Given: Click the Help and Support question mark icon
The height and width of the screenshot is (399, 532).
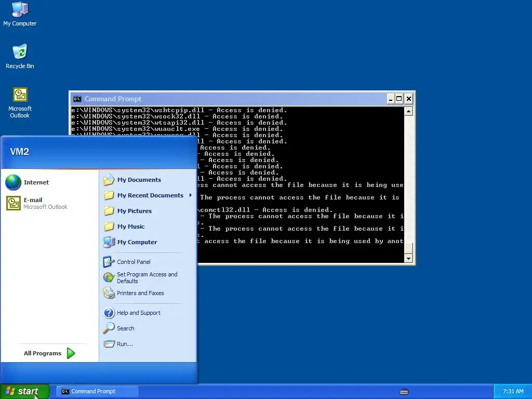Looking at the screenshot, I should coord(109,313).
